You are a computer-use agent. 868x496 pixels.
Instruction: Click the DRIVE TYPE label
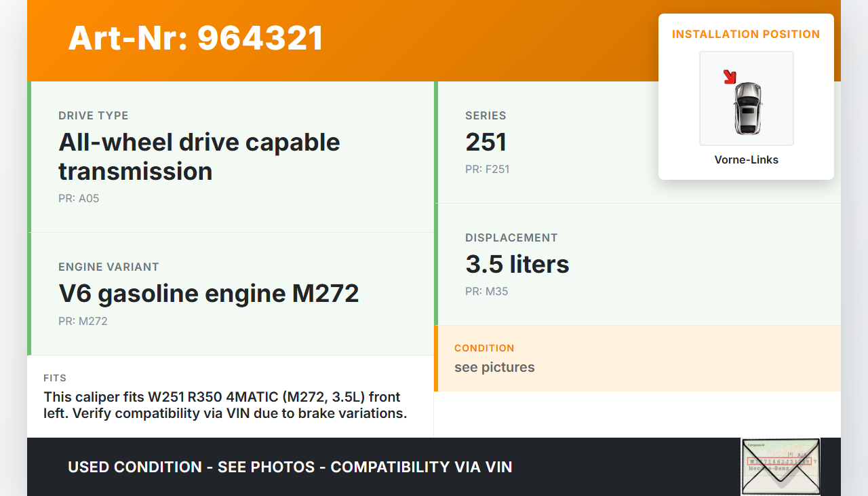(93, 116)
